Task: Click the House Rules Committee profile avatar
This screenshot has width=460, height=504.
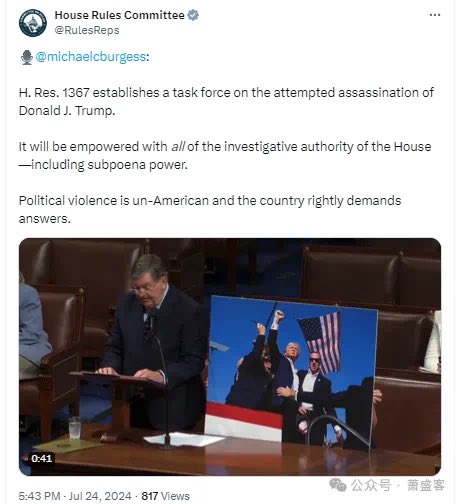Action: point(33,23)
